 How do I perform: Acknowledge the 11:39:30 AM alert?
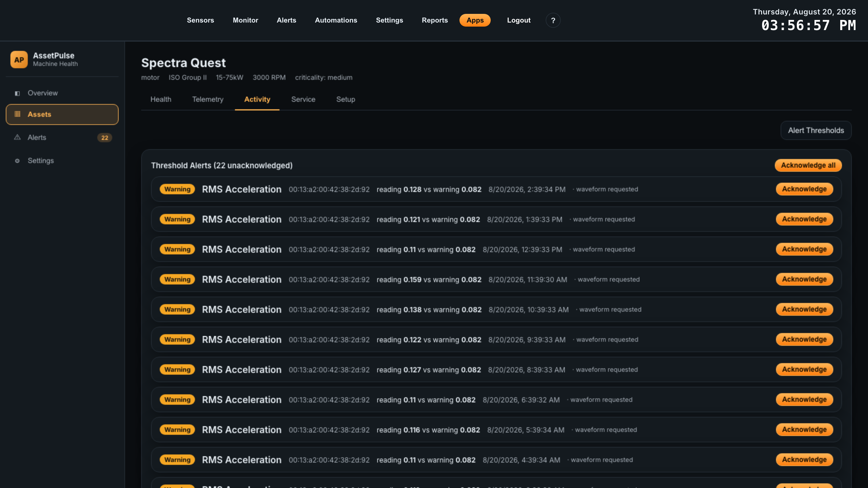tap(804, 279)
